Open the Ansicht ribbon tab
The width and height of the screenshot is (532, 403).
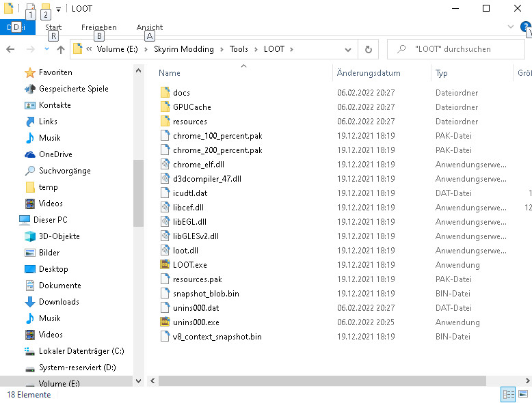pyautogui.click(x=149, y=27)
